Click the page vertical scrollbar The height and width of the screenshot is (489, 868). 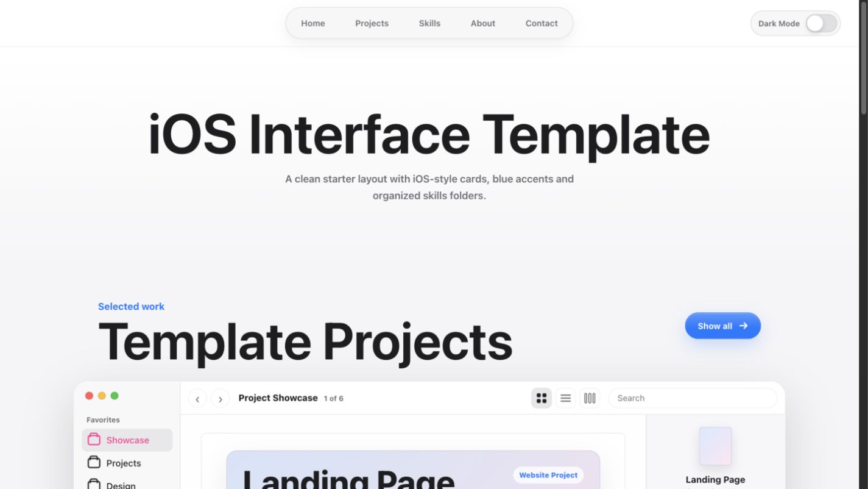(x=863, y=59)
